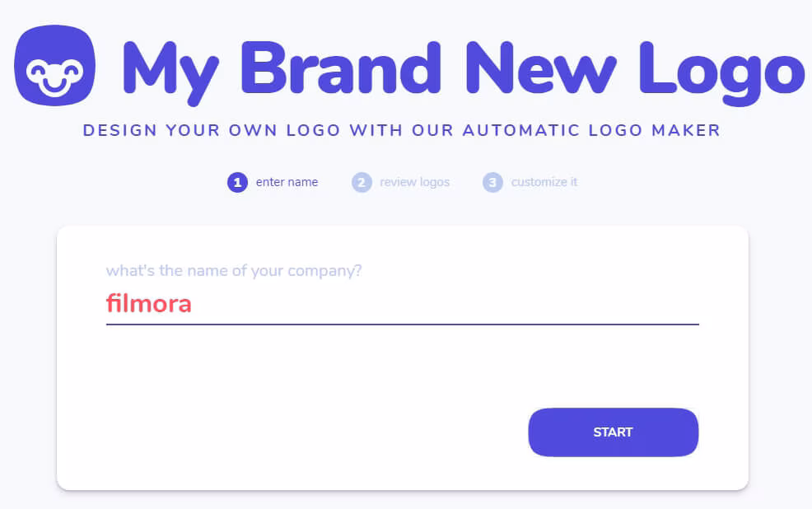Open the "enter name" step
This screenshot has height=509, width=812.
point(287,182)
